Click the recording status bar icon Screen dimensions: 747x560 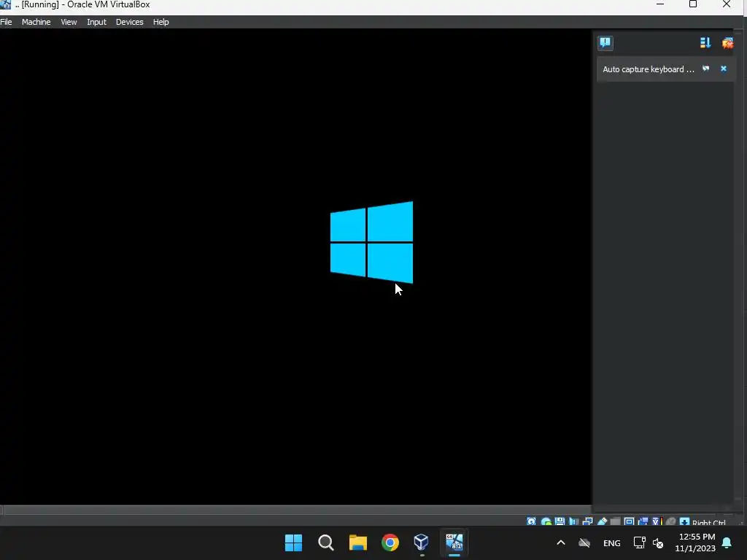pyautogui.click(x=643, y=522)
